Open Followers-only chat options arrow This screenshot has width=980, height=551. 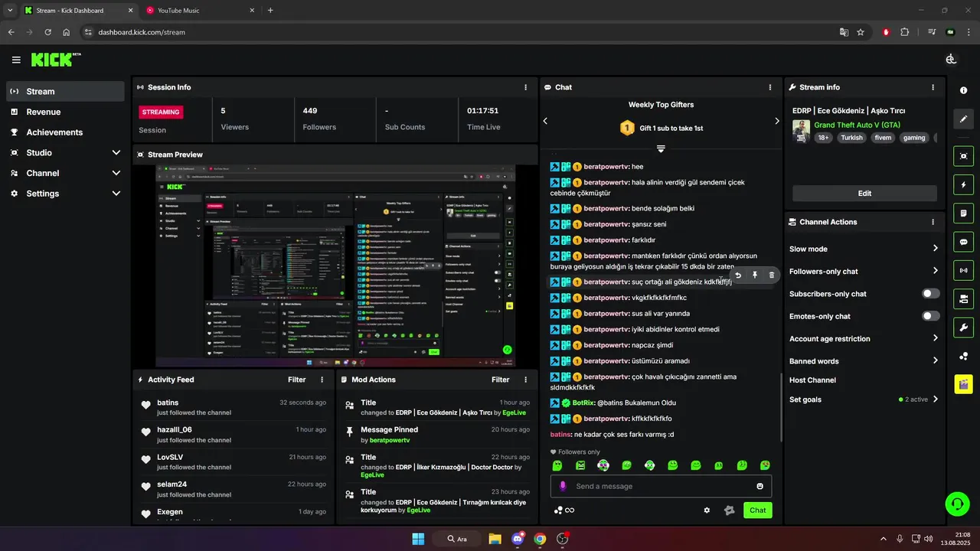coord(935,271)
